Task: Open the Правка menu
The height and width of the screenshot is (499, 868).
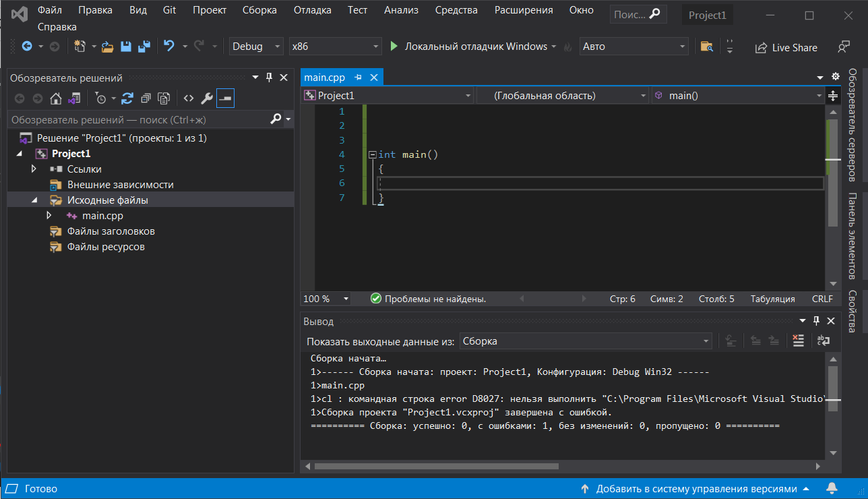Action: point(95,10)
